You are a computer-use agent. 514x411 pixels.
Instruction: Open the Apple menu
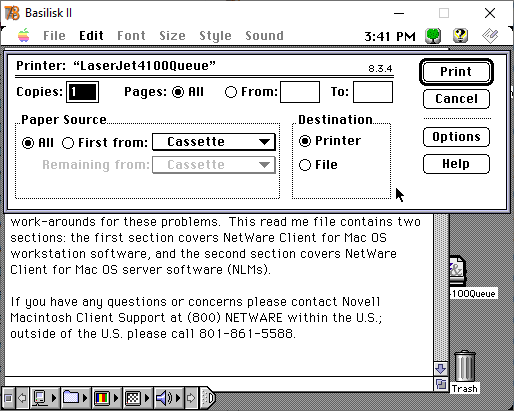24,35
